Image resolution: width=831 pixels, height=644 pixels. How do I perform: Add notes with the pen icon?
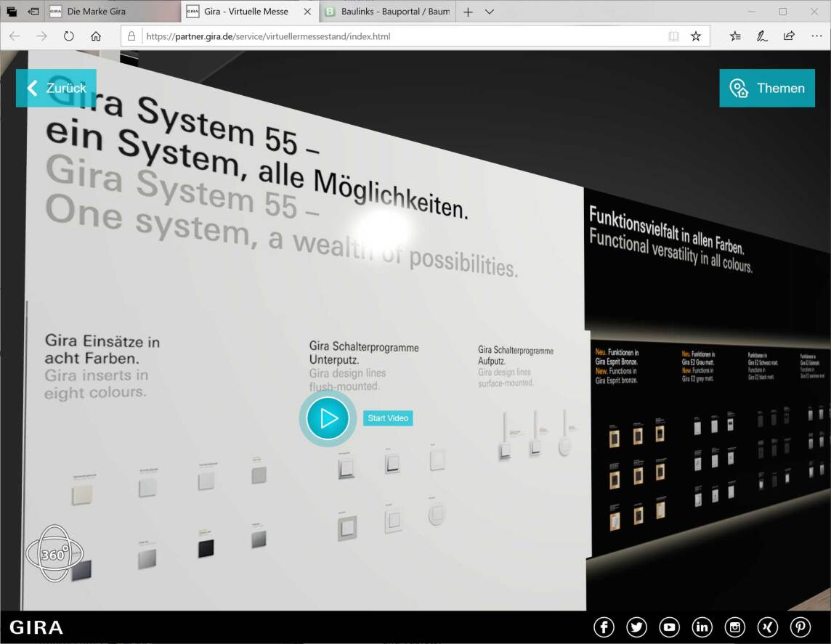pos(762,36)
